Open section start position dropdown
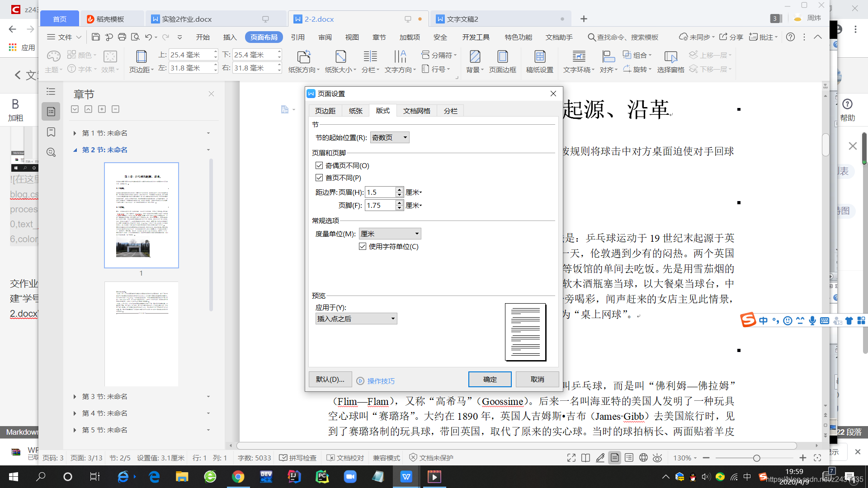 (x=390, y=137)
